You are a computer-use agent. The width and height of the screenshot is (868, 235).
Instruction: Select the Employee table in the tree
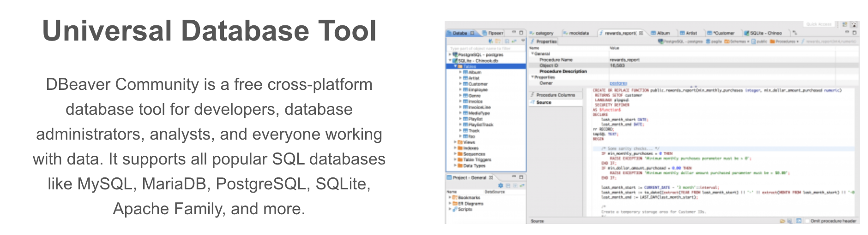[477, 90]
